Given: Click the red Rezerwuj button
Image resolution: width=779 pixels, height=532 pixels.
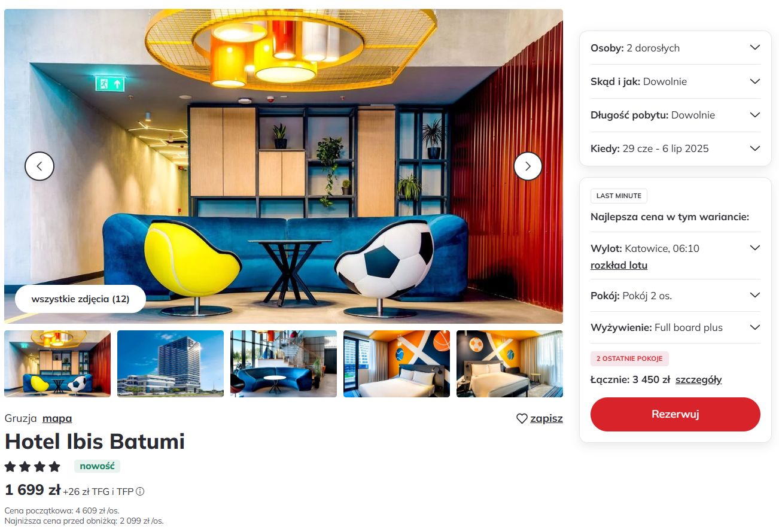Looking at the screenshot, I should [675, 414].
